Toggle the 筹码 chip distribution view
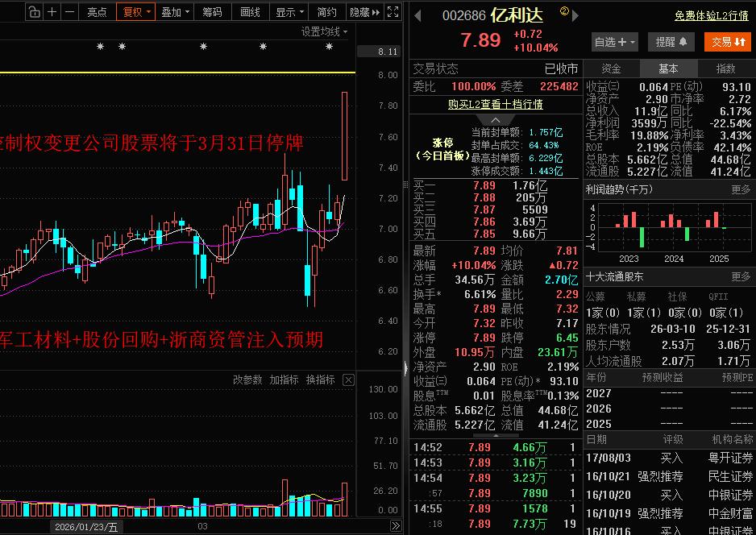 click(212, 12)
